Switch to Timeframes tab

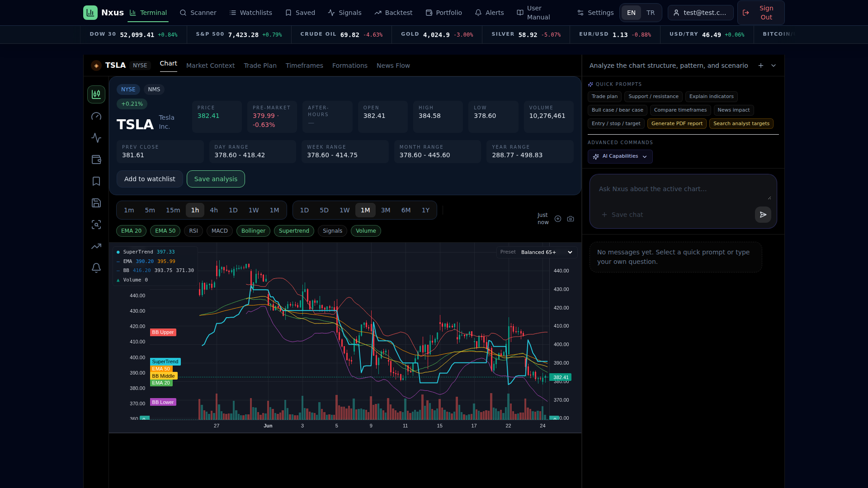tap(304, 66)
